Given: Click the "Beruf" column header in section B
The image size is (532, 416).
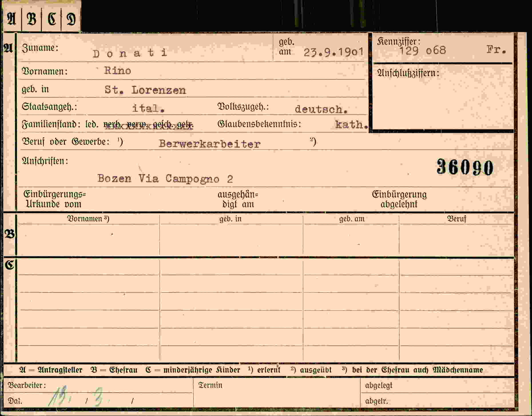Looking at the screenshot, I should tap(457, 219).
